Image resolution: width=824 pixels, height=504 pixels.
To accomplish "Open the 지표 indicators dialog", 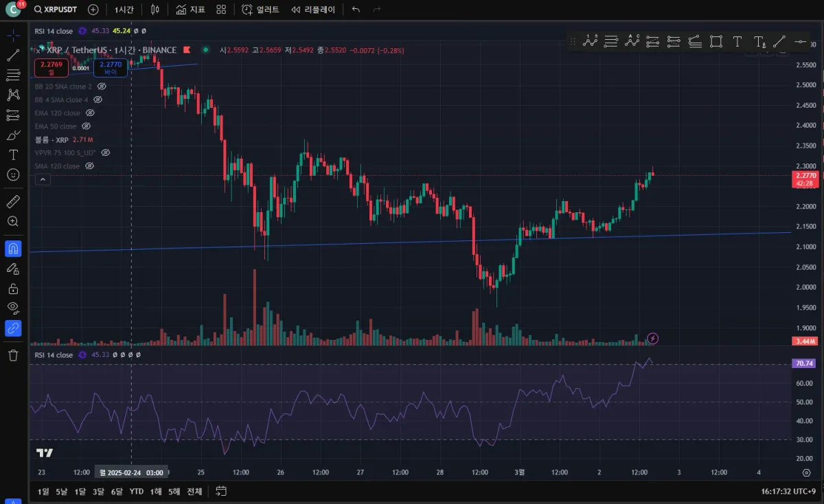I will click(x=190, y=10).
